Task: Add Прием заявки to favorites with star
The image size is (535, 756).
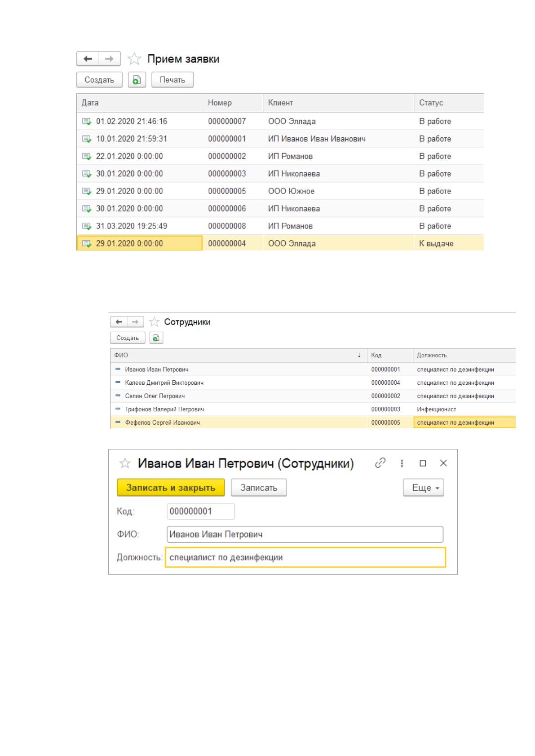Action: pyautogui.click(x=134, y=59)
